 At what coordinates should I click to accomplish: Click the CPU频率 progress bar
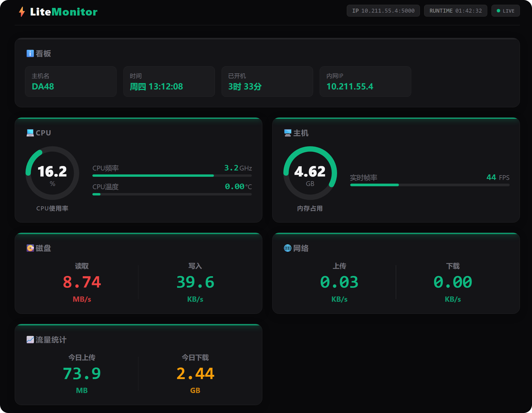point(172,175)
